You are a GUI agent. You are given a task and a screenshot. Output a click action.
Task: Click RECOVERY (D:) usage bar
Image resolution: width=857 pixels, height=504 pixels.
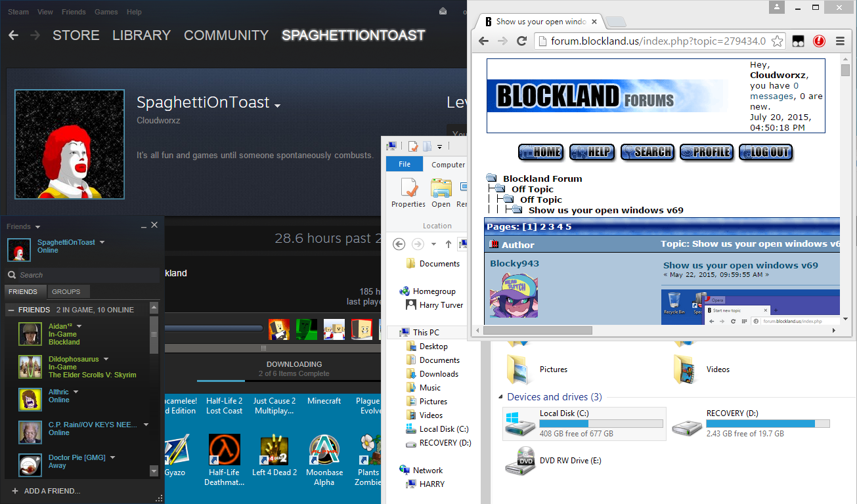click(x=768, y=423)
